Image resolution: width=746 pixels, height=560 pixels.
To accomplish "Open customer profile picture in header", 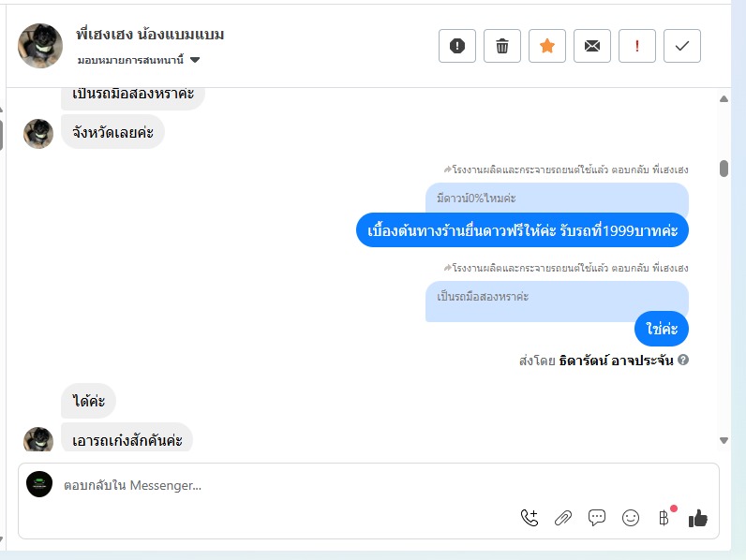I will [40, 46].
